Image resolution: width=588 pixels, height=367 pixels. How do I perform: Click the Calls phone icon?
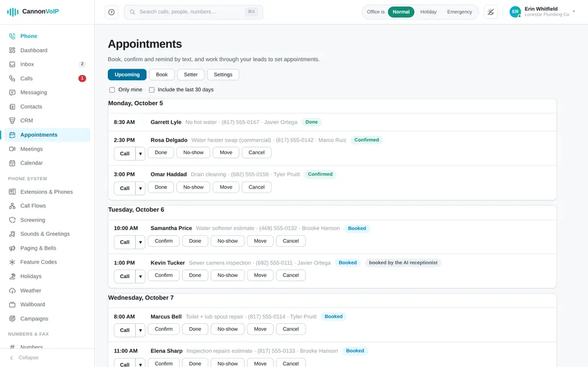12,78
